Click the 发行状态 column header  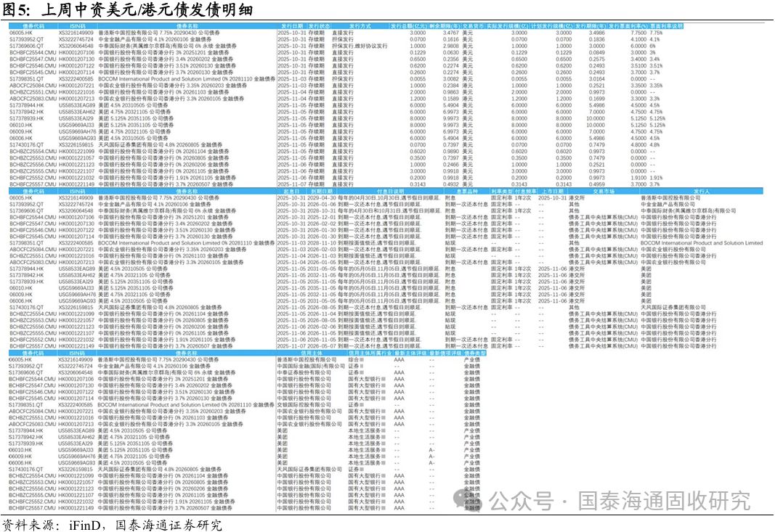point(318,25)
